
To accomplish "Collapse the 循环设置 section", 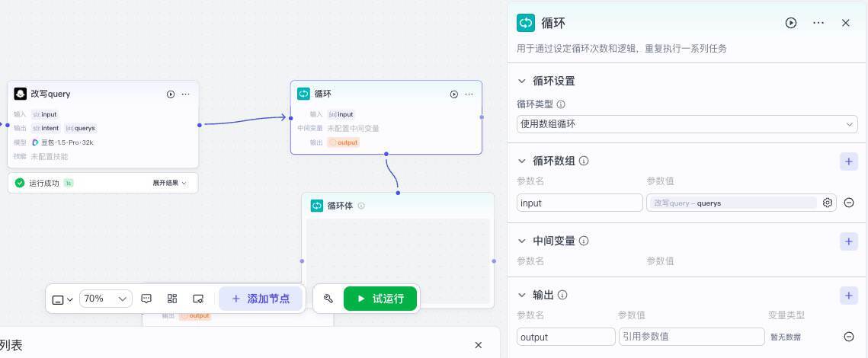I will 521,81.
